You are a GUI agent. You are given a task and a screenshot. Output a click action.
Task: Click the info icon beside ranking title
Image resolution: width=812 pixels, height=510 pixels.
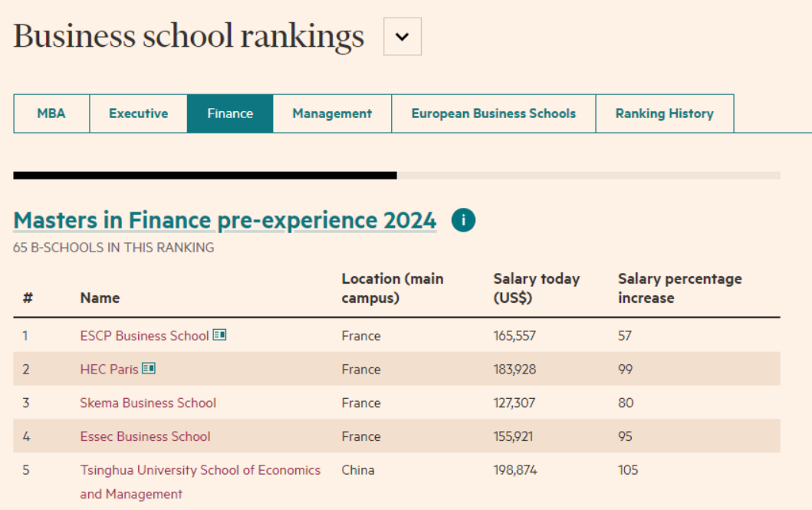click(x=463, y=221)
